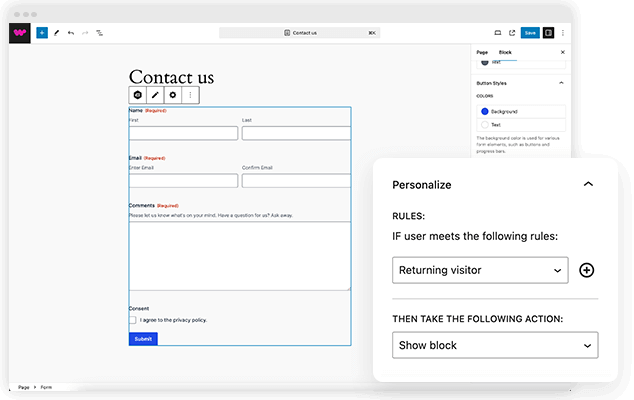Open the Returning visitor dropdown
Screen dimensions: 634x400
tap(480, 270)
